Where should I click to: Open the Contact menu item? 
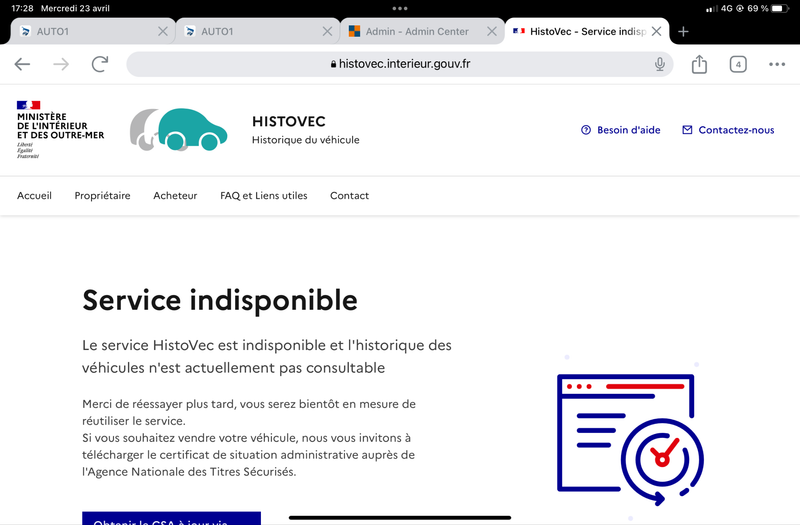click(x=349, y=195)
